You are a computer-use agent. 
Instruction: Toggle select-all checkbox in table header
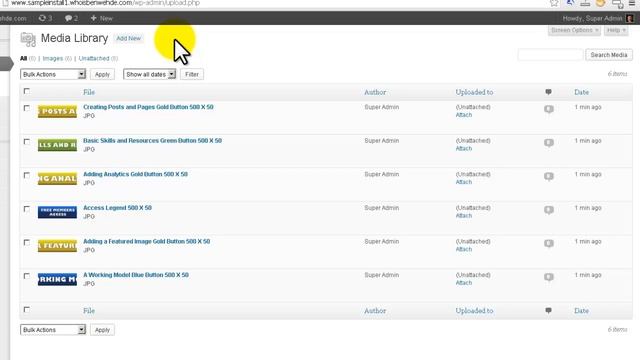pyautogui.click(x=27, y=91)
